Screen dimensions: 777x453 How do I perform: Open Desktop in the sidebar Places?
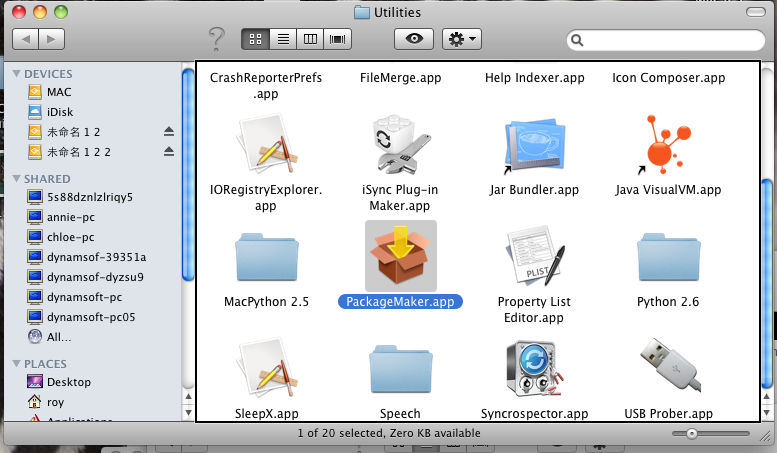(x=68, y=382)
